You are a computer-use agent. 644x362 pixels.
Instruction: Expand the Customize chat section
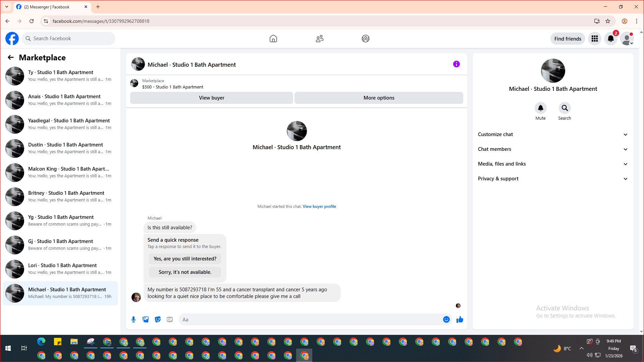(x=552, y=134)
